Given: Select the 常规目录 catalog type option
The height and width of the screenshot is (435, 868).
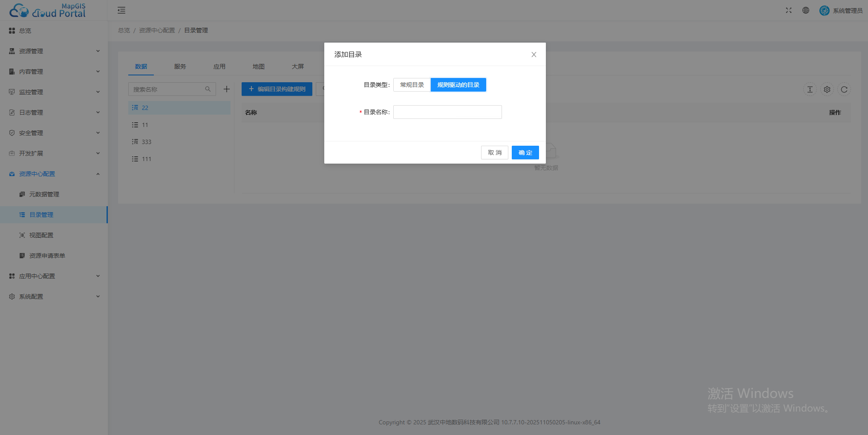Looking at the screenshot, I should point(411,84).
